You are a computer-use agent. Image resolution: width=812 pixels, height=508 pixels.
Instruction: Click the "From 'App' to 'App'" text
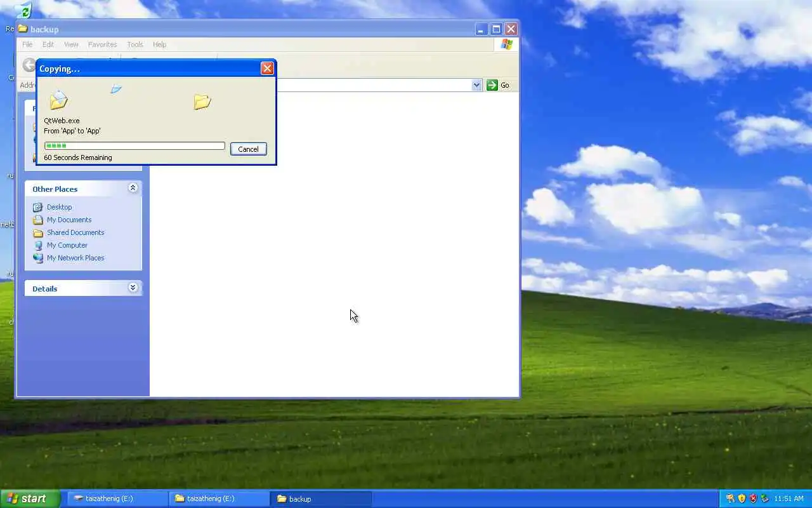tap(72, 131)
